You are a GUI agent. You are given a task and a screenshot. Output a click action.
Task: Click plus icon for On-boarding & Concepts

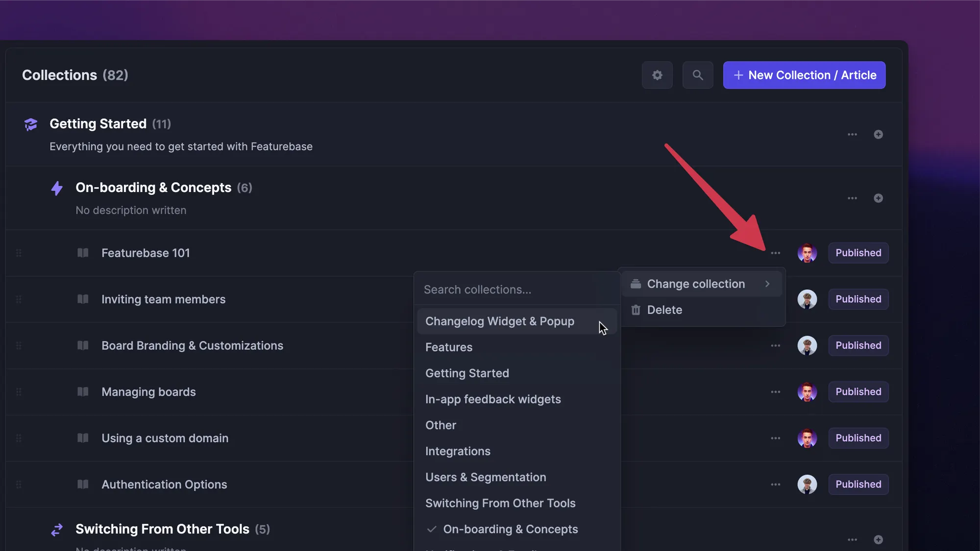click(x=878, y=198)
